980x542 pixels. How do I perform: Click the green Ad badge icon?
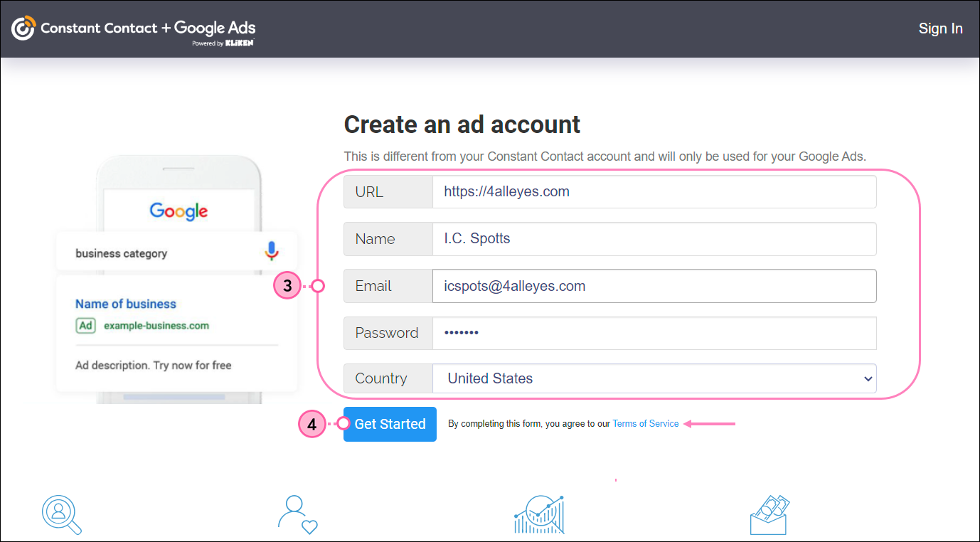click(x=85, y=326)
